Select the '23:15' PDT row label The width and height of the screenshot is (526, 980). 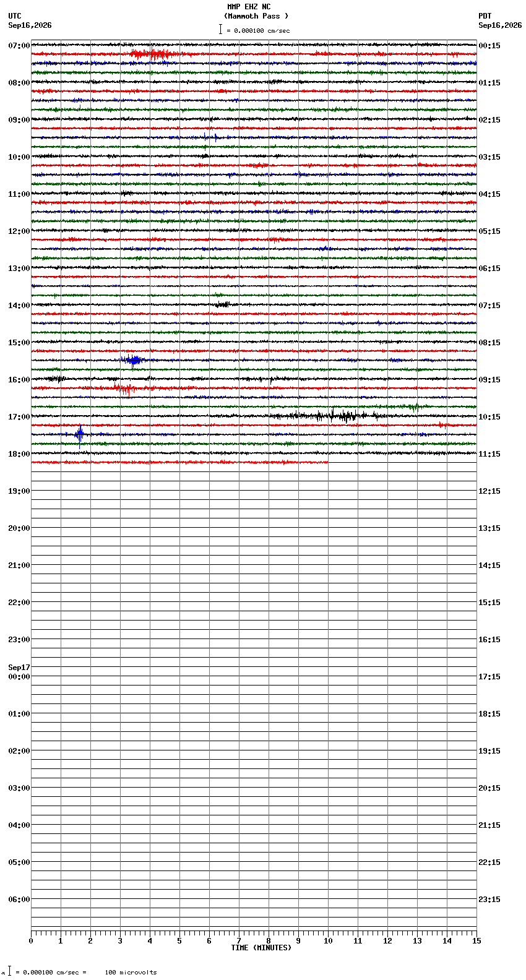tap(489, 900)
